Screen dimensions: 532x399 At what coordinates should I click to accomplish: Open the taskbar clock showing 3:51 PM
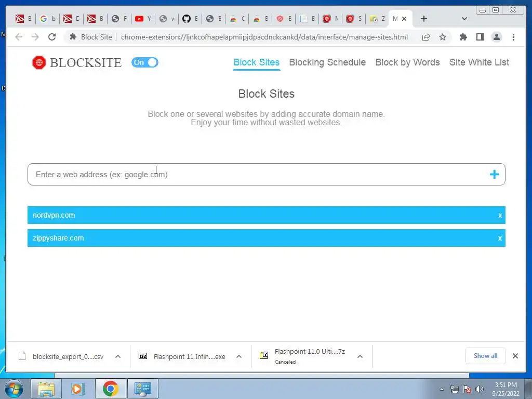coord(506,389)
